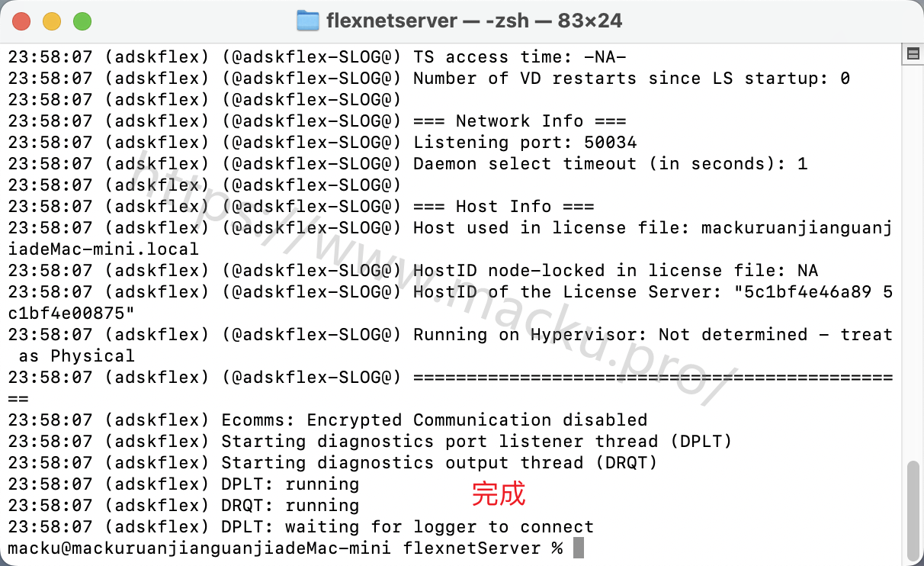Screen dimensions: 924x566
Task: Click the Host Info heading line
Action: coord(504,207)
